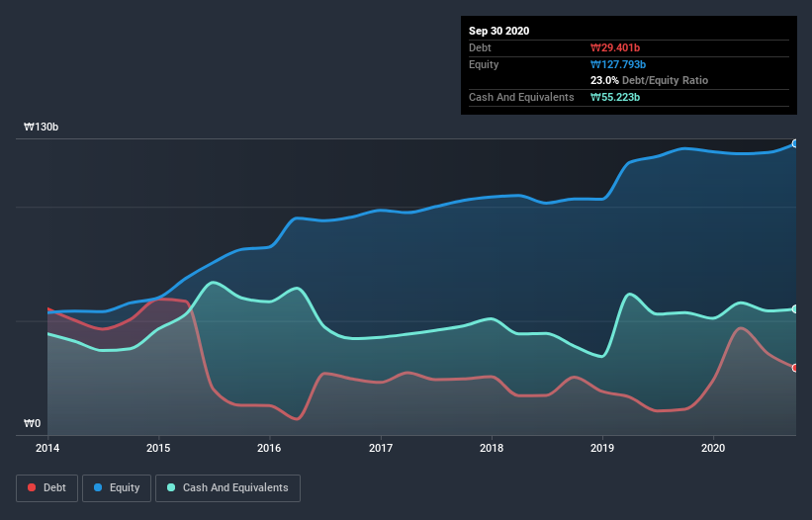
Task: Click Cash And Equivalents tooltip label
Action: (x=521, y=97)
